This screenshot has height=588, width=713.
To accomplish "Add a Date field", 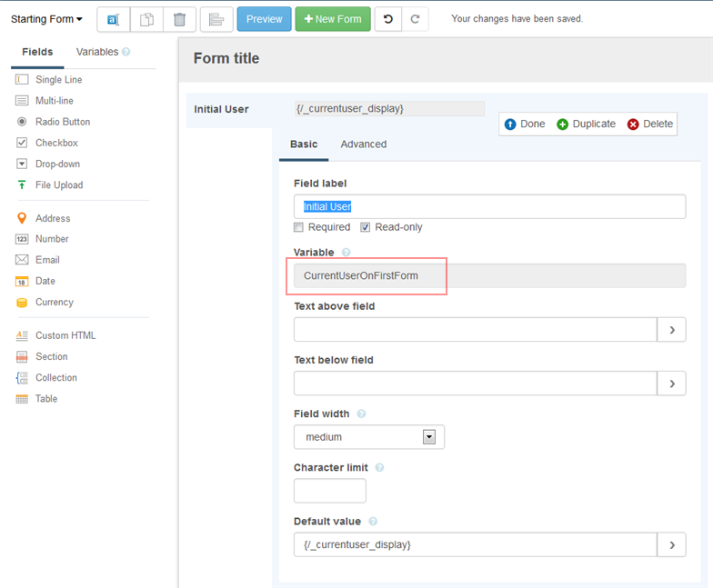I will coord(35,282).
